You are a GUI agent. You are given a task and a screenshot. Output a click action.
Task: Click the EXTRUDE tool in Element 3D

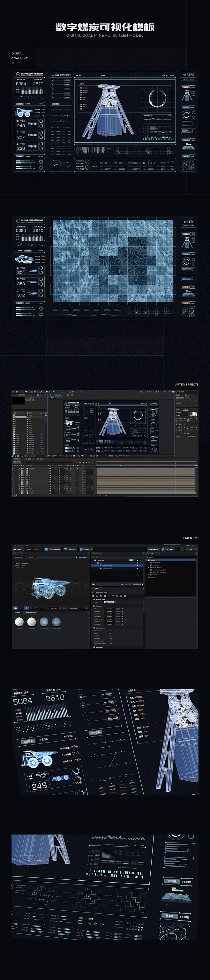[x=70, y=549]
